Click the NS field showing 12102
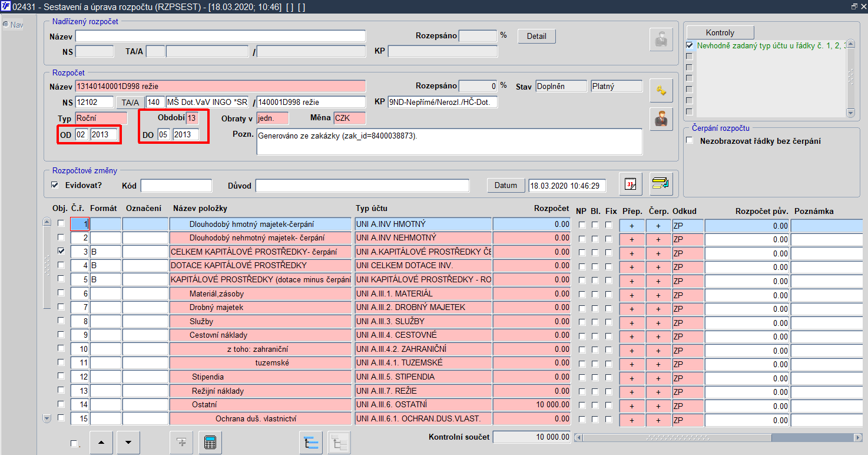868x455 pixels. point(94,102)
